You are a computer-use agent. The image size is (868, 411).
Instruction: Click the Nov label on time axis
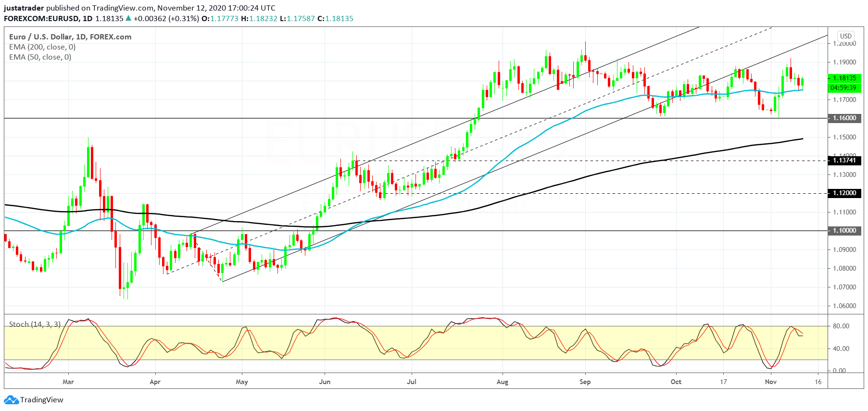[771, 382]
